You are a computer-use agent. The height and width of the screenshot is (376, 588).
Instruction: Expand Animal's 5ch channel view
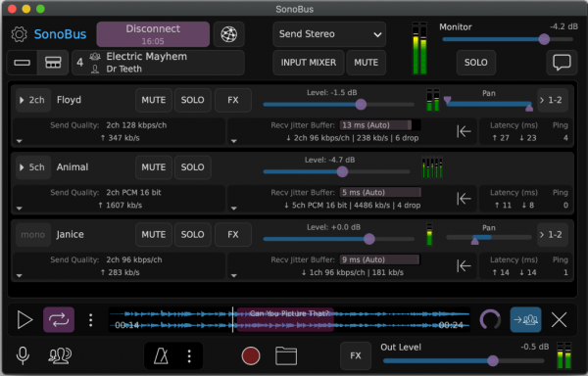(33, 167)
